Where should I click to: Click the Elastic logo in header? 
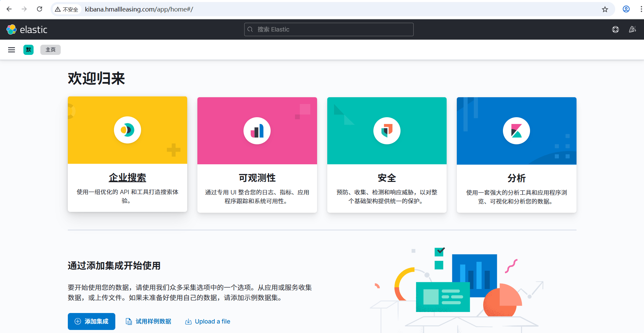click(27, 30)
